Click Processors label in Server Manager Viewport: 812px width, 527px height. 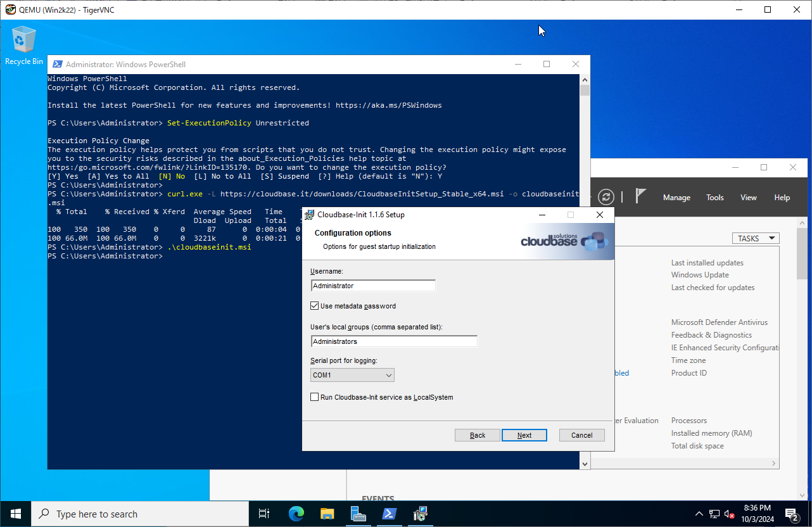[x=689, y=421]
